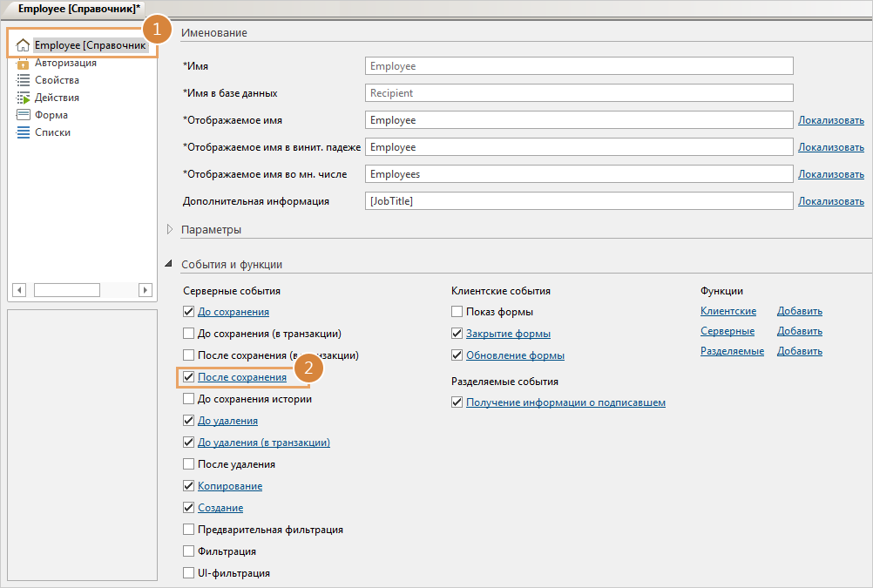Collapse the События и функции section
The height and width of the screenshot is (588, 873).
pyautogui.click(x=170, y=265)
